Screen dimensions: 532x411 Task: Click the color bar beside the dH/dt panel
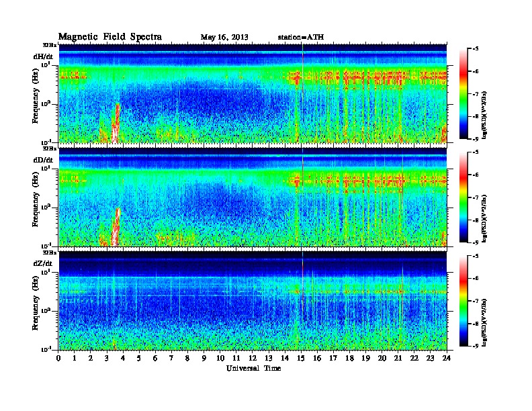463,94
